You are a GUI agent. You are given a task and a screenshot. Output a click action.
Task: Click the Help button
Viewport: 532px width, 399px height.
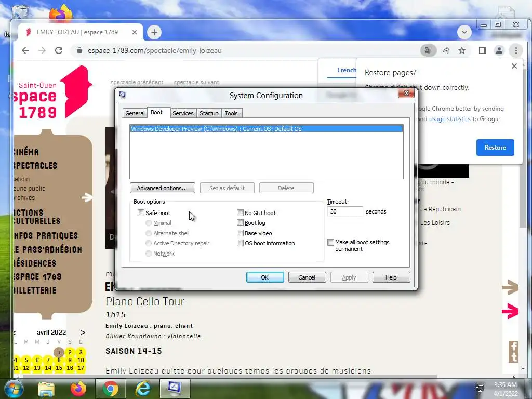click(x=391, y=277)
